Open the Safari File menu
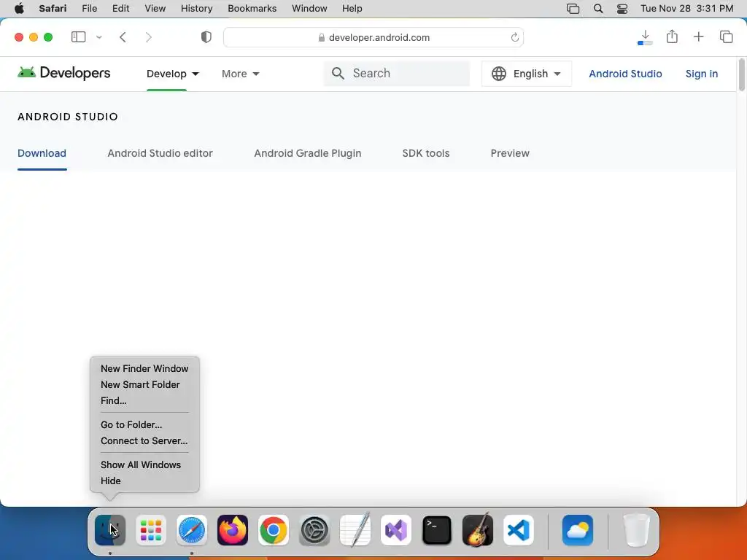747x560 pixels. (90, 9)
